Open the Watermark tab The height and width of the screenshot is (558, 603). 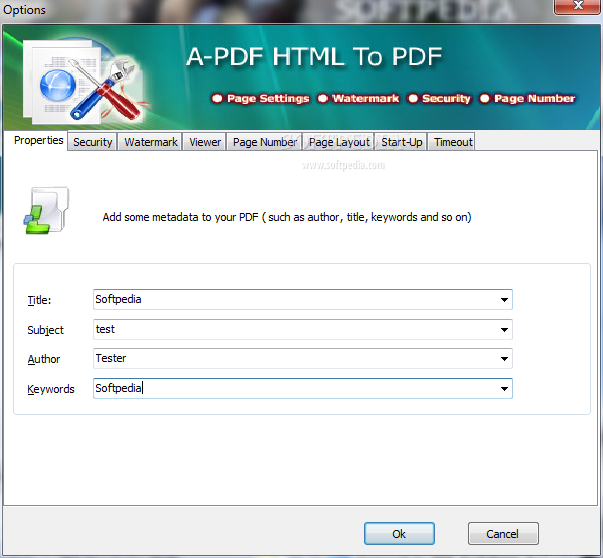(x=150, y=142)
